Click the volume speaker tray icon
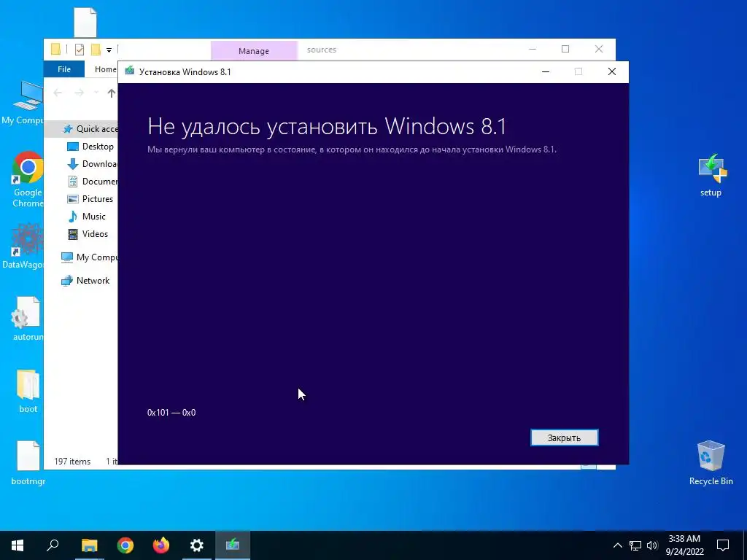The width and height of the screenshot is (747, 560). [x=652, y=545]
